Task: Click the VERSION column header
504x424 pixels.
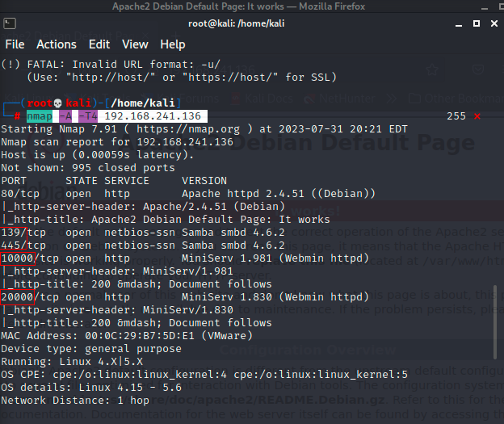Action: (x=204, y=181)
